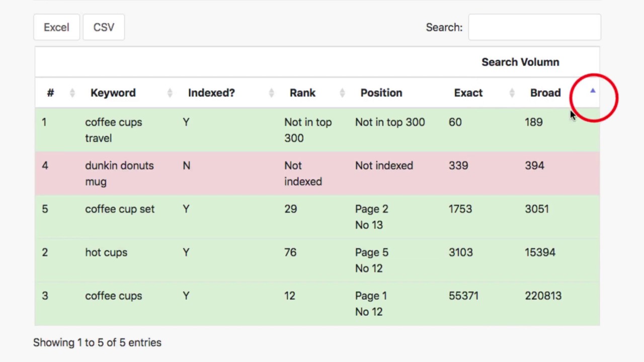Click sort arrows next to Indexed? header
This screenshot has height=362, width=644.
(x=271, y=93)
